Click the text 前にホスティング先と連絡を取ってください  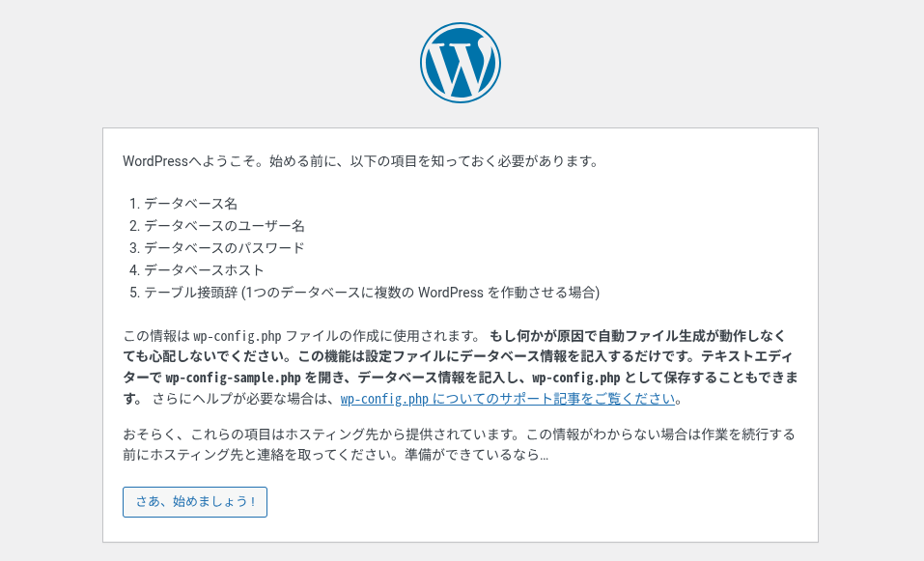(x=264, y=455)
